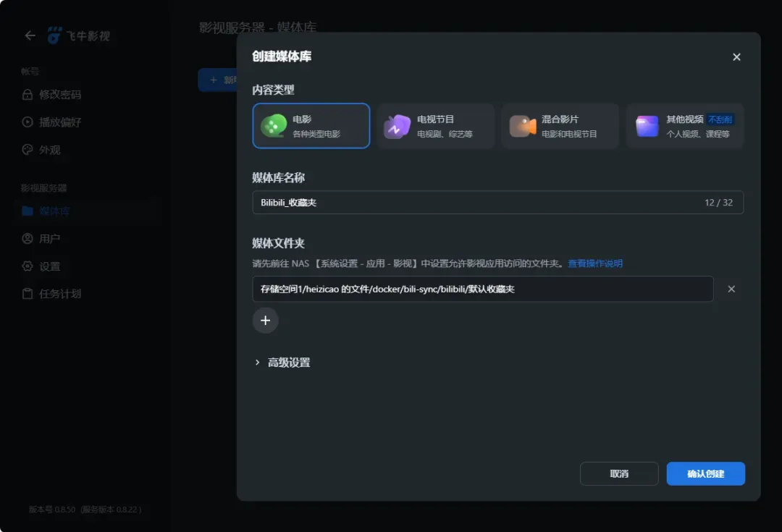Click the 飞牛影视 logo icon

[x=54, y=35]
